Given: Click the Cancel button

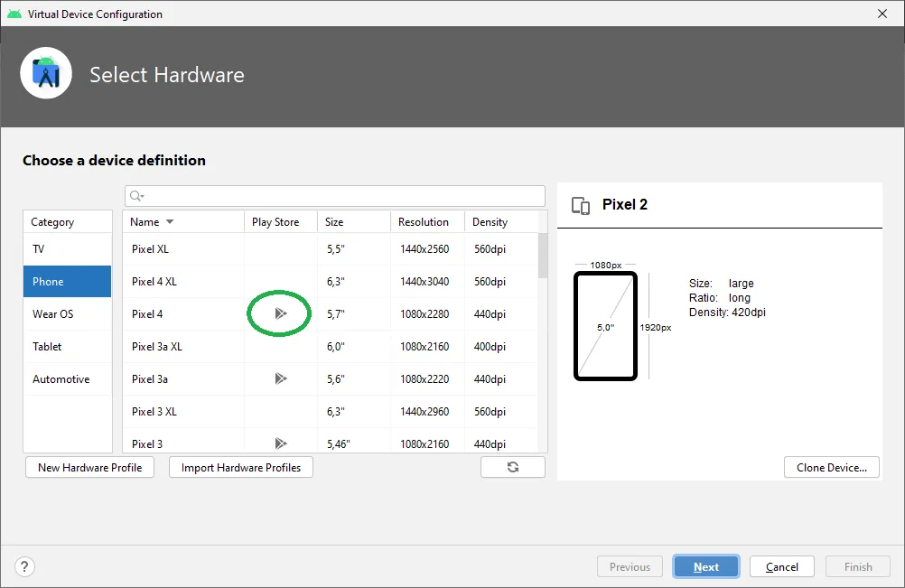Looking at the screenshot, I should click(x=782, y=566).
